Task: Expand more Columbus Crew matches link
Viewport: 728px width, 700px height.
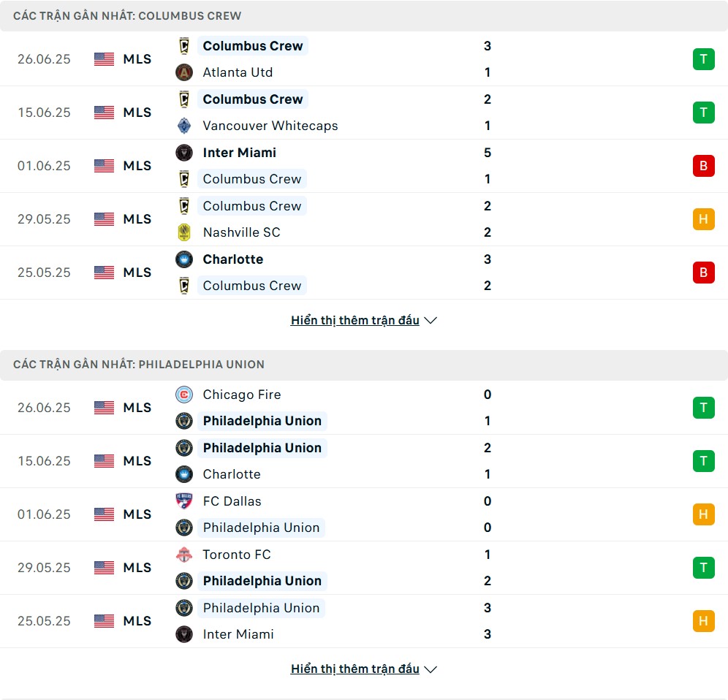Action: 355,320
